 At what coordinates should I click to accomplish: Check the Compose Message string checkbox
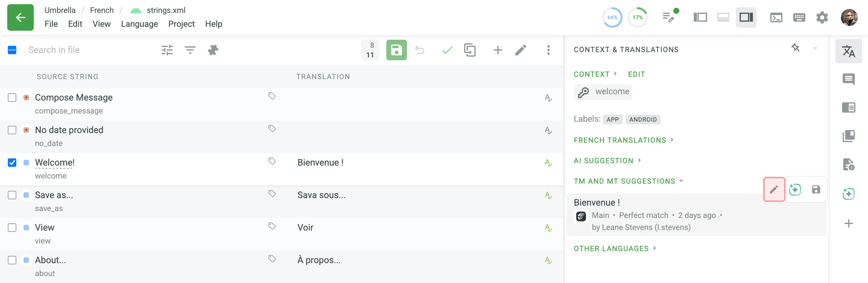[12, 98]
